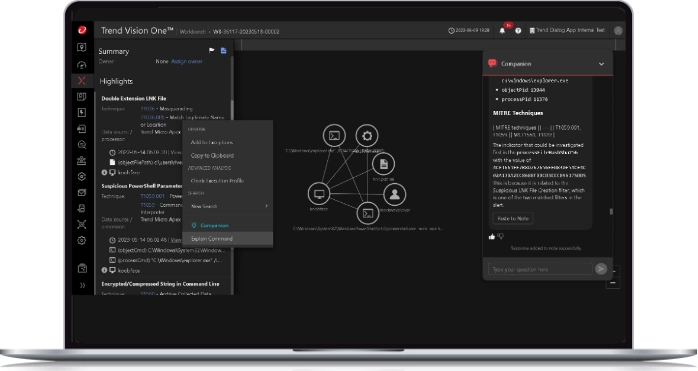Image resolution: width=698 pixels, height=371 pixels.
Task: Select the user account node in graph
Action: (394, 194)
